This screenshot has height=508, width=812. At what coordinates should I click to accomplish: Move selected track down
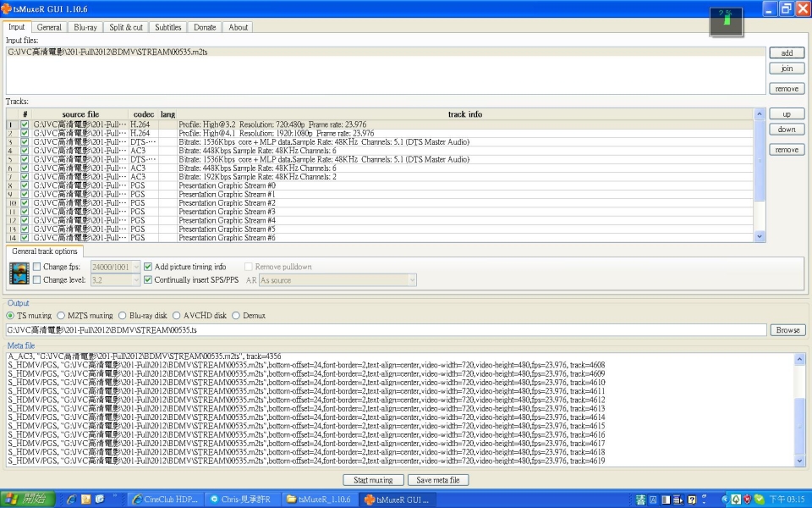(787, 130)
